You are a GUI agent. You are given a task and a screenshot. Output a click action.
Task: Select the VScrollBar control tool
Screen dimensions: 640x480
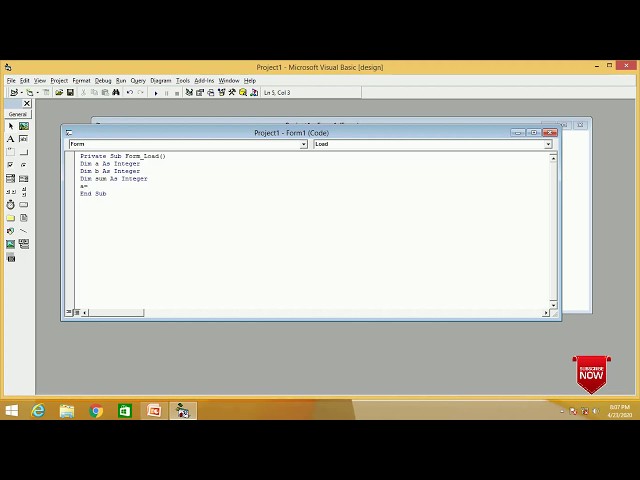[24, 191]
